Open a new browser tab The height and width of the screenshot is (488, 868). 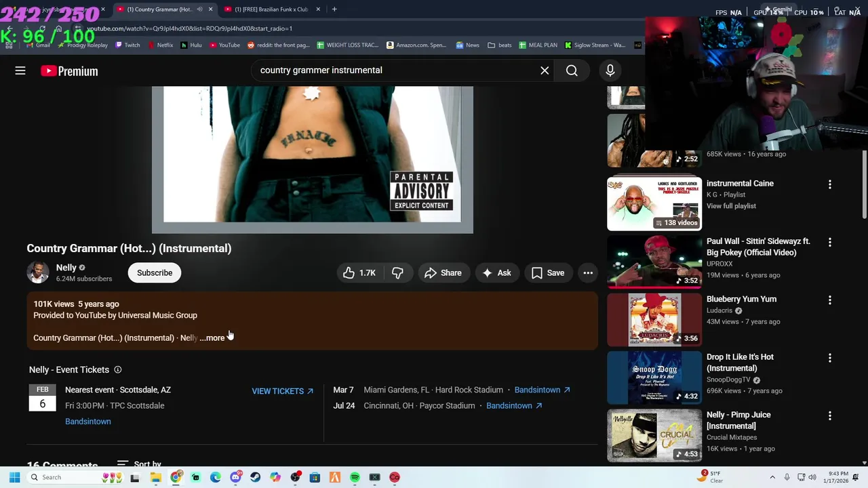(334, 9)
